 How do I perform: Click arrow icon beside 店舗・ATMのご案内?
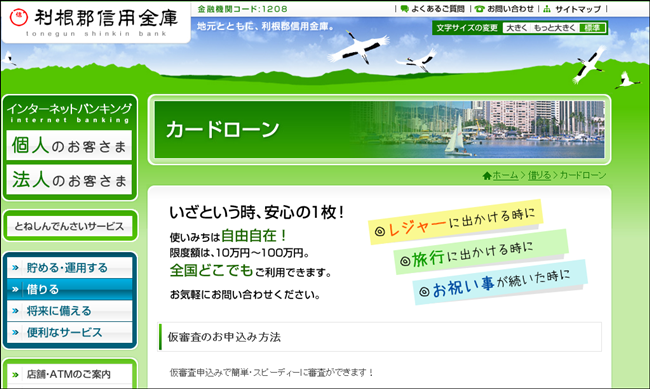tap(15, 375)
